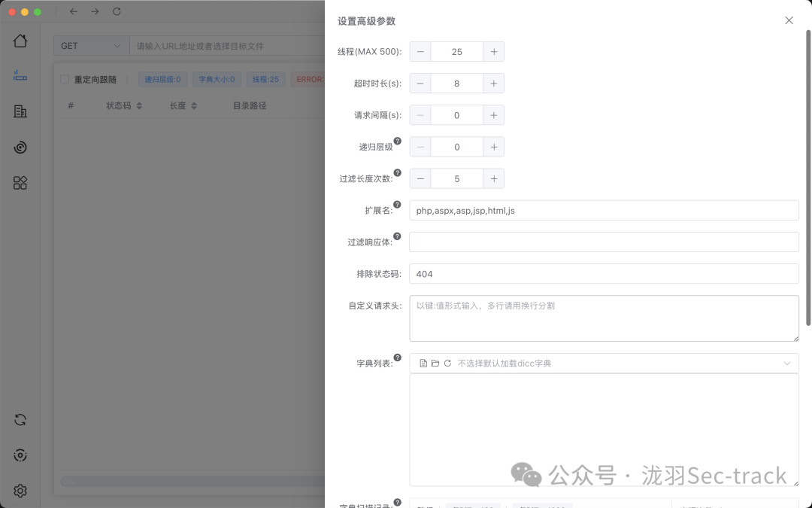The width and height of the screenshot is (812, 508).
Task: Click the URL address input field
Action: coord(228,46)
